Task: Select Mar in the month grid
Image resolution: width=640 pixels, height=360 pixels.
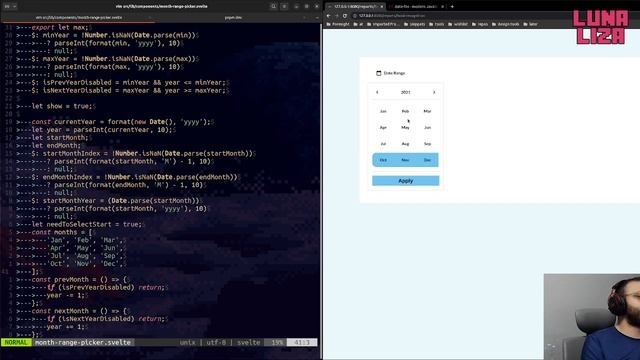Action: tap(427, 111)
